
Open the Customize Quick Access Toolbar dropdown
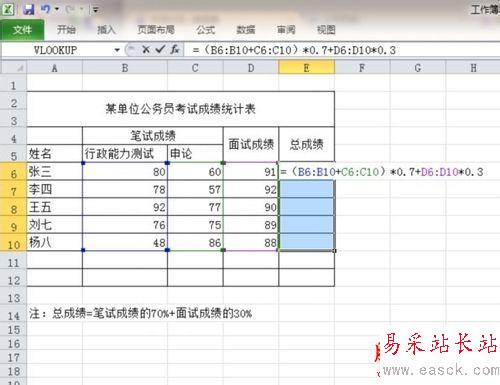pos(96,10)
